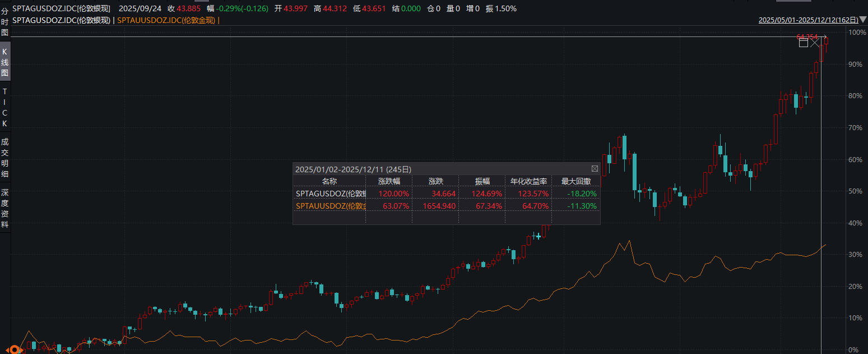This screenshot has height=354, width=868.
Task: Open the 2025/05/01-2025/12/12 date range link
Action: point(808,20)
